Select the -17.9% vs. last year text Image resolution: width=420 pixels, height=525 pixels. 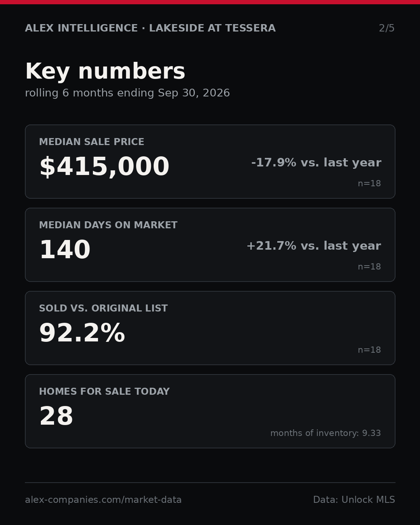click(316, 163)
